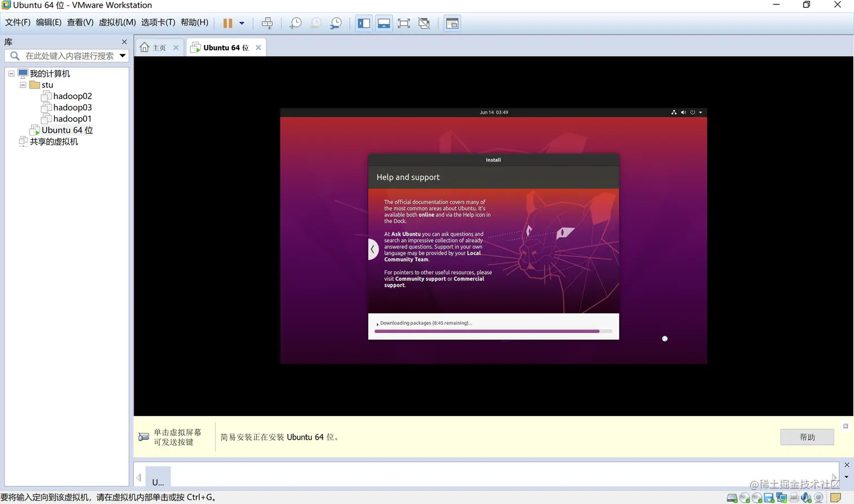854x504 pixels.
Task: Click the keyboard hint icon in notice bar
Action: [x=143, y=437]
